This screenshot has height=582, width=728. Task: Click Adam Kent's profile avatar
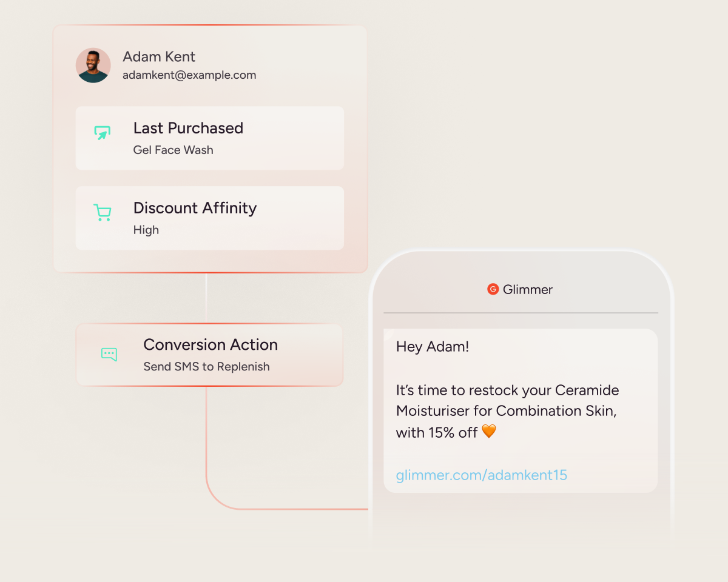93,65
